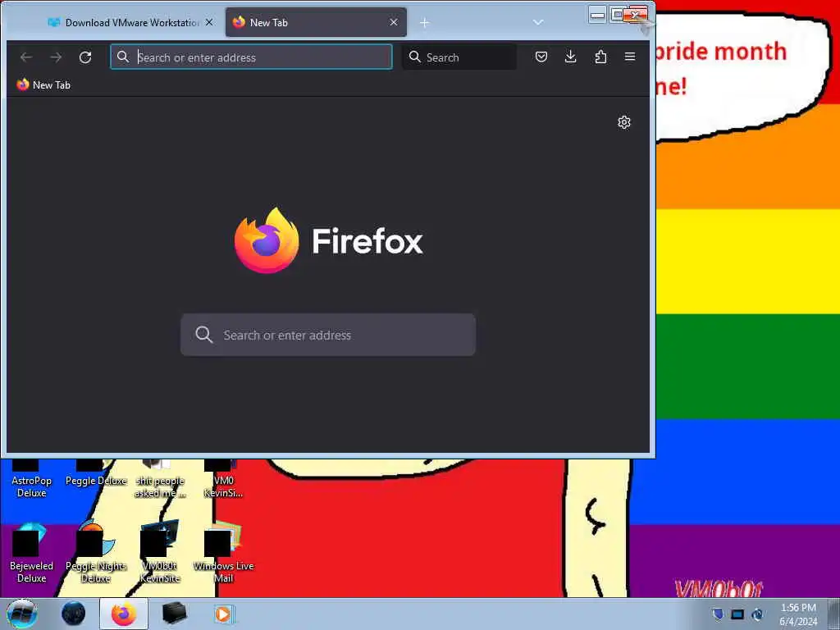Minimize the Firefox window
Screen dimensions: 840x630
597,15
